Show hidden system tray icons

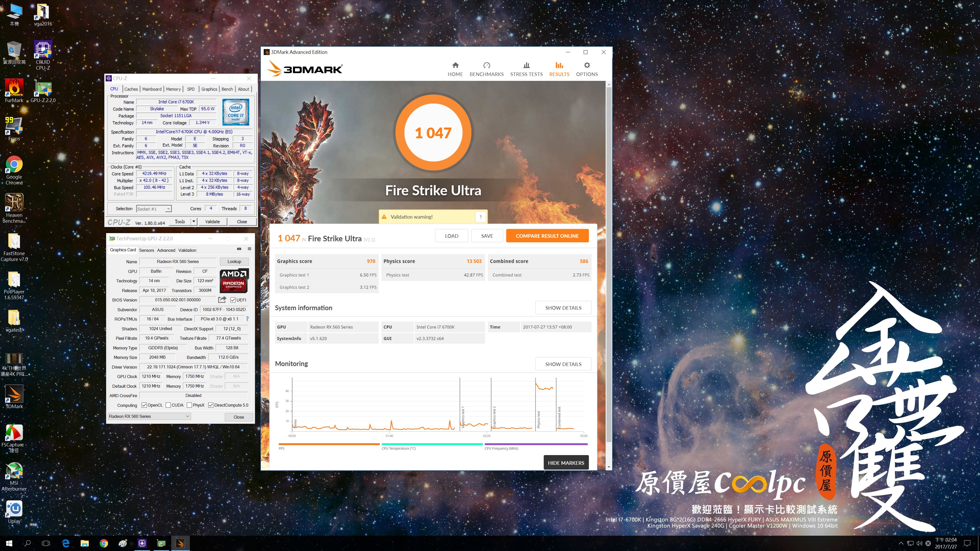pos(900,543)
